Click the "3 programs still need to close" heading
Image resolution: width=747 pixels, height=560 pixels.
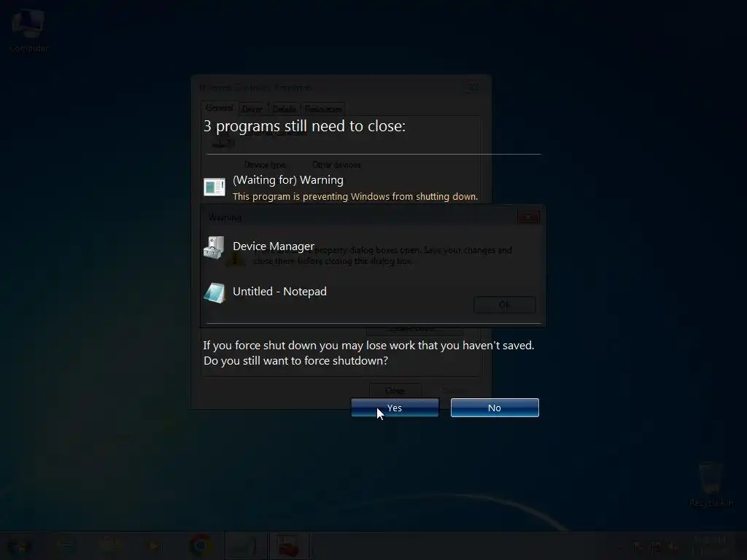(304, 126)
